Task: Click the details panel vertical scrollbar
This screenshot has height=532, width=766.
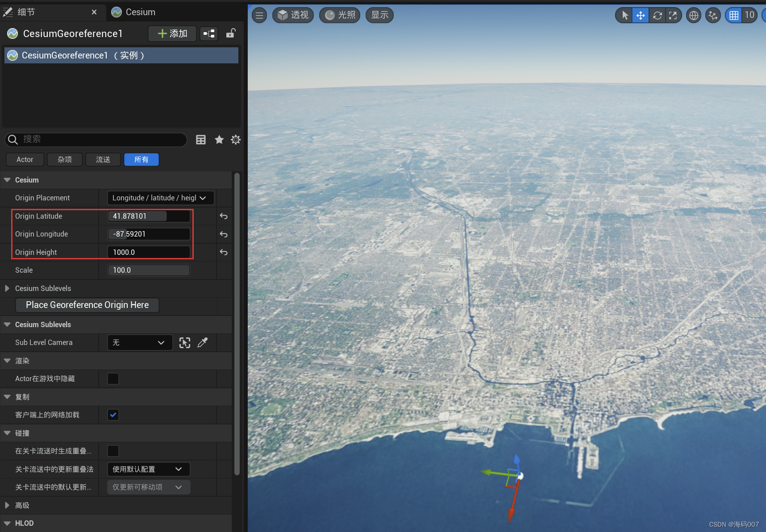Action: 237,324
